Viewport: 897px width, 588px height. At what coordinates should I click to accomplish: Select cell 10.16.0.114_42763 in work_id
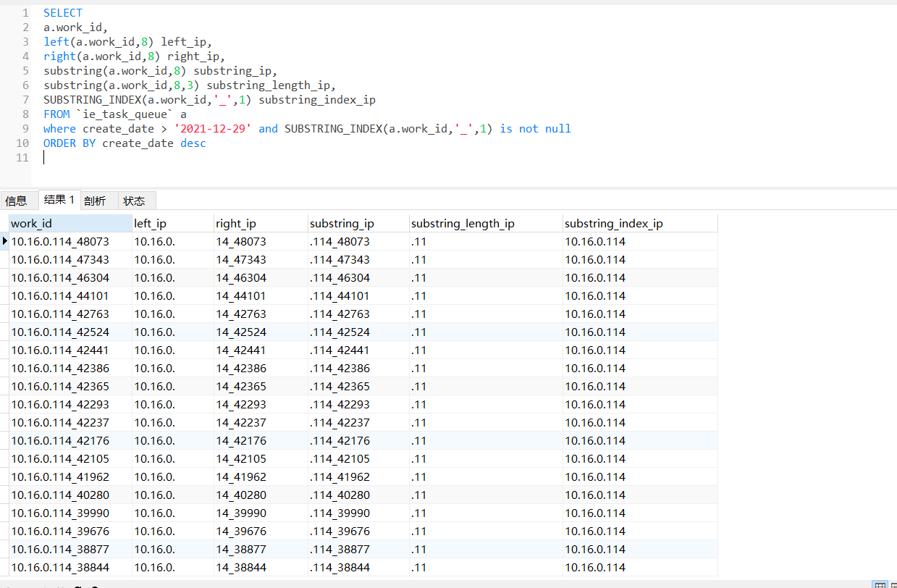point(70,314)
